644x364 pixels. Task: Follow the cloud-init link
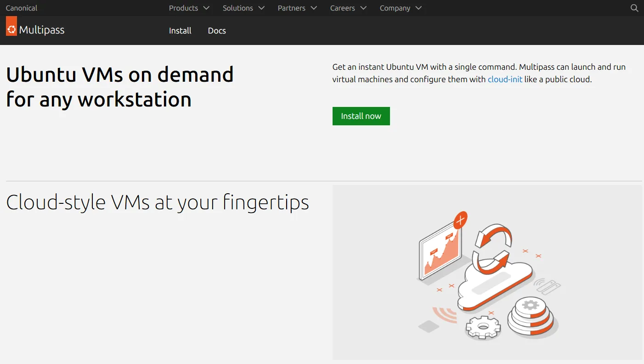(505, 79)
